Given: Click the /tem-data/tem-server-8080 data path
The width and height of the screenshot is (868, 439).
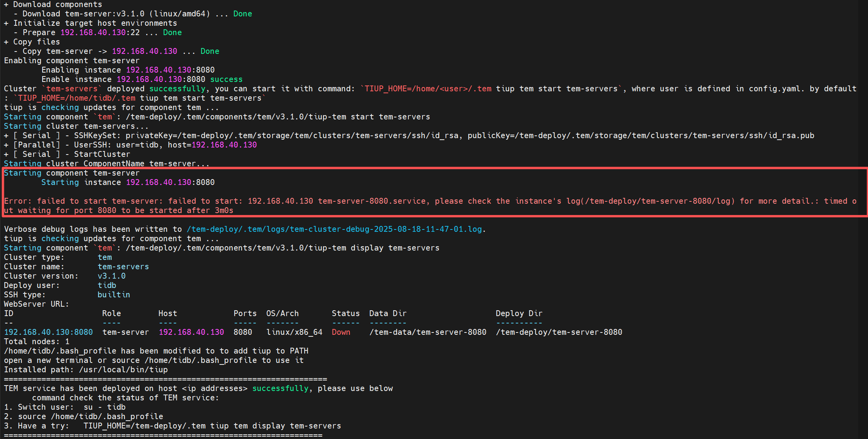Looking at the screenshot, I should [x=428, y=332].
